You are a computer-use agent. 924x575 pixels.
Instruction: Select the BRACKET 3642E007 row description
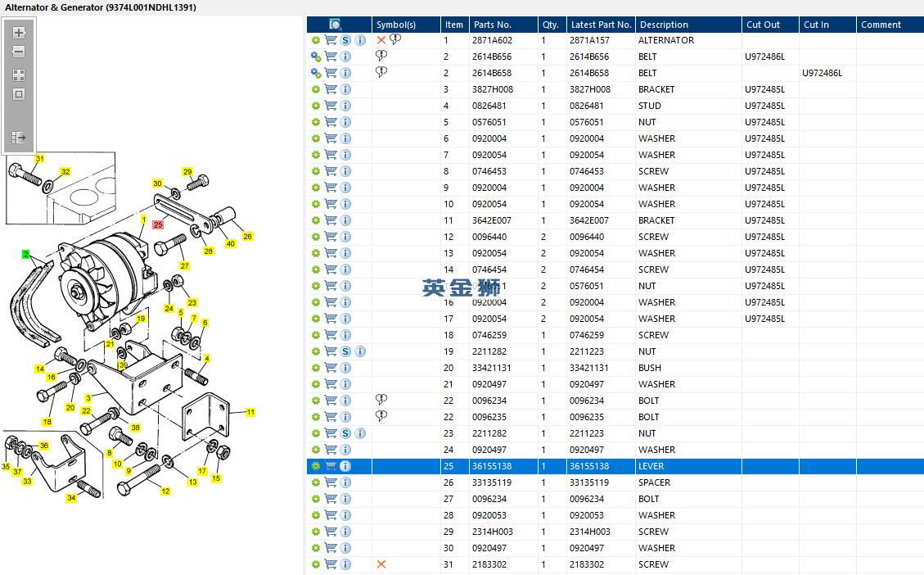656,220
